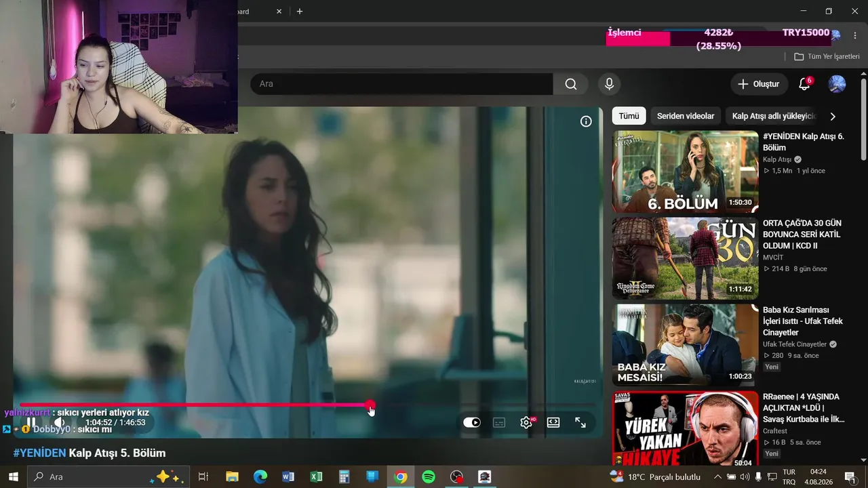This screenshot has width=868, height=488.
Task: Open Spotify from the taskbar
Action: tap(429, 476)
